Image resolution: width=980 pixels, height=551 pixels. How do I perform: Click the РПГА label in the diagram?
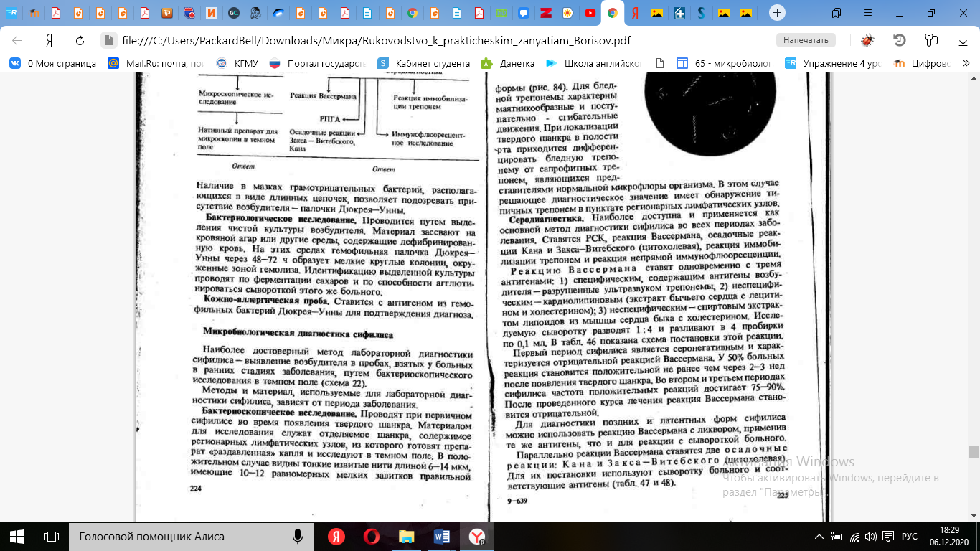click(x=330, y=118)
